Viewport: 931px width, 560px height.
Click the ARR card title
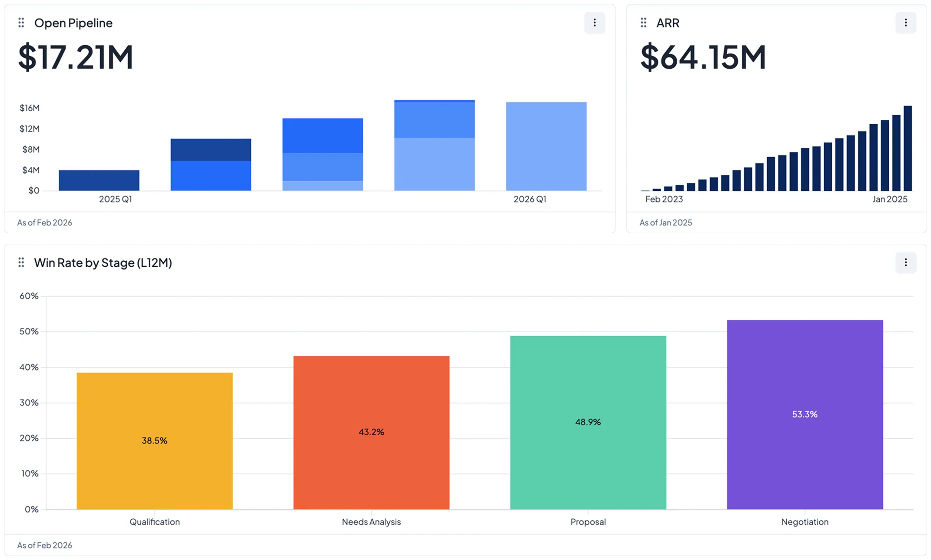(x=668, y=23)
